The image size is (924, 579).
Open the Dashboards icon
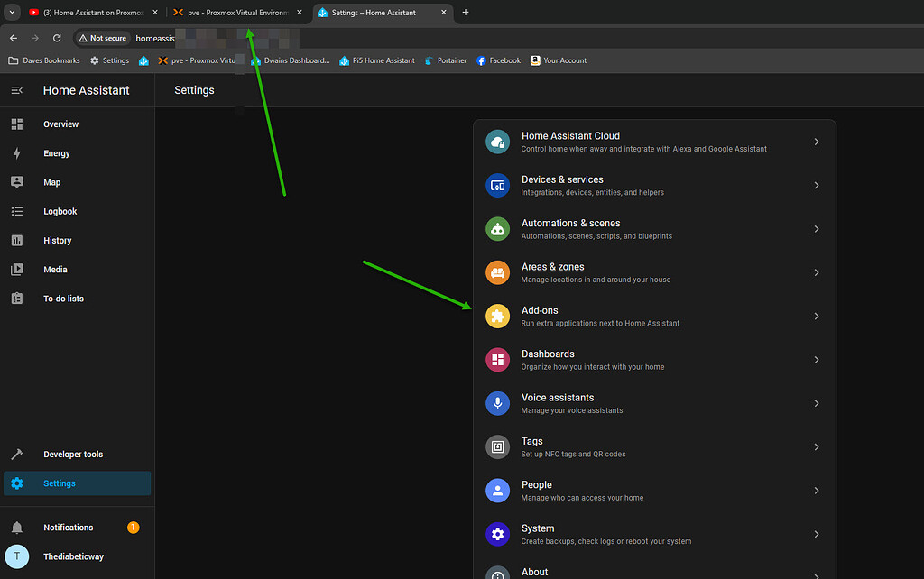click(497, 359)
